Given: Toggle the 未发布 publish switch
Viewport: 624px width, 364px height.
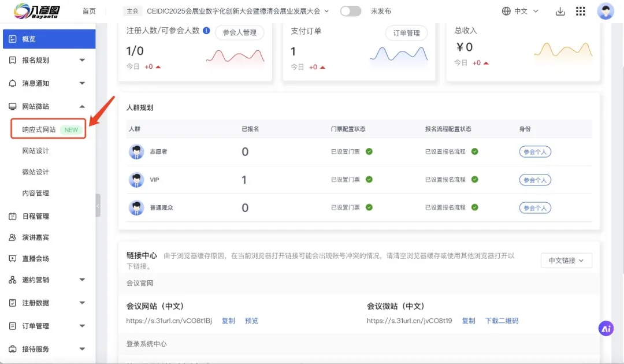Looking at the screenshot, I should pos(351,11).
